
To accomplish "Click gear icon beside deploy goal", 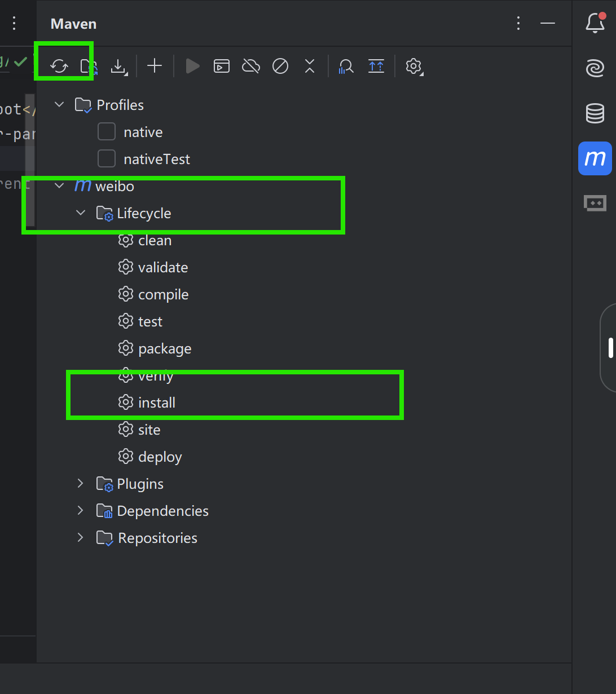I will coord(125,457).
